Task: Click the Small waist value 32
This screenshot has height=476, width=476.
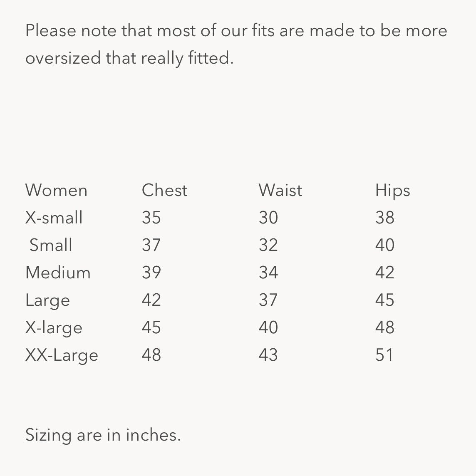Action: point(268,245)
